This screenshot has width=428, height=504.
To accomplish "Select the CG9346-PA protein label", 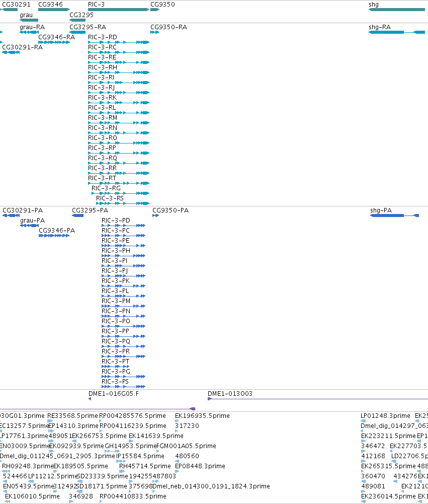I will (57, 231).
